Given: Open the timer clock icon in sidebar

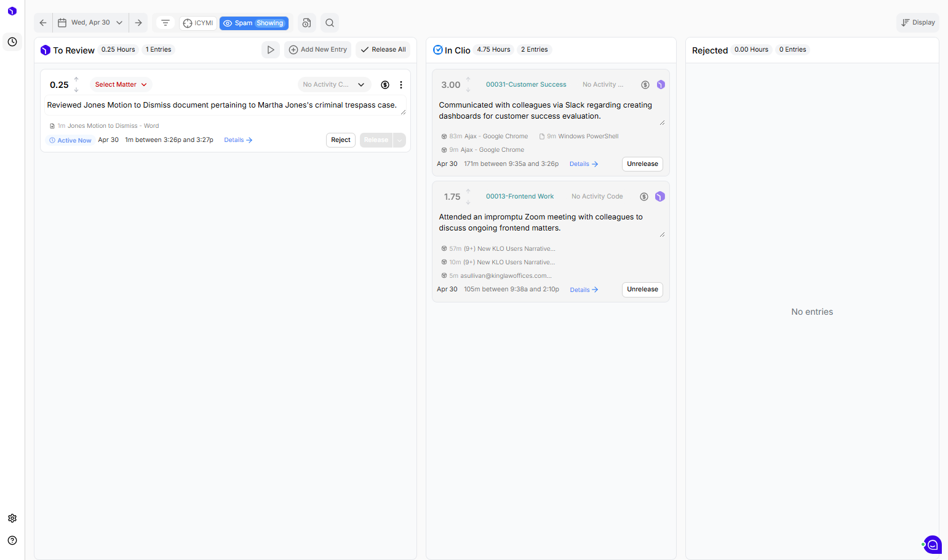Looking at the screenshot, I should point(12,42).
